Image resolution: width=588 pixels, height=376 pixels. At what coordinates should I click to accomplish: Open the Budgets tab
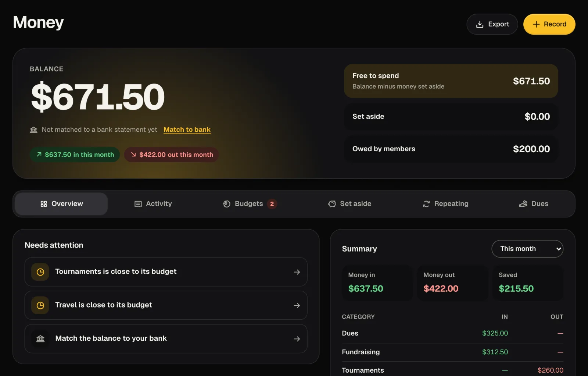click(x=250, y=204)
